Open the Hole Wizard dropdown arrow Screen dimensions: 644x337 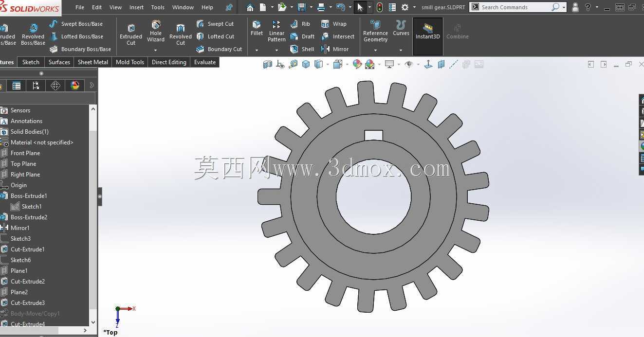[156, 50]
